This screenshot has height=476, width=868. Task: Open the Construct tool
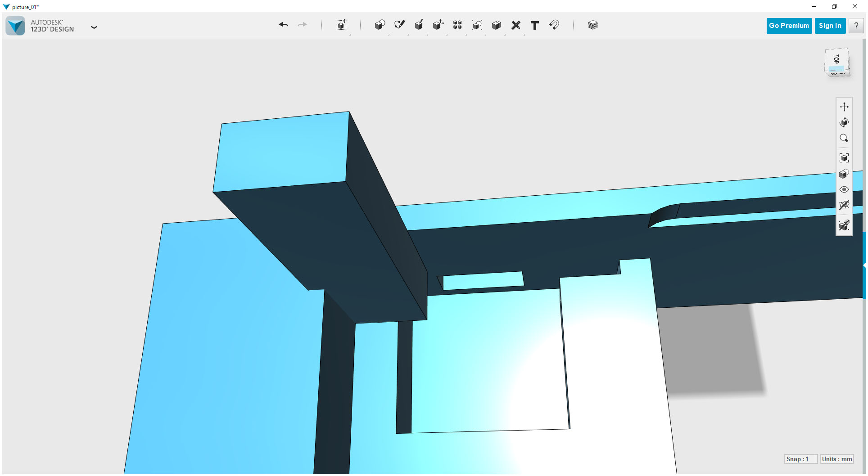tap(419, 25)
